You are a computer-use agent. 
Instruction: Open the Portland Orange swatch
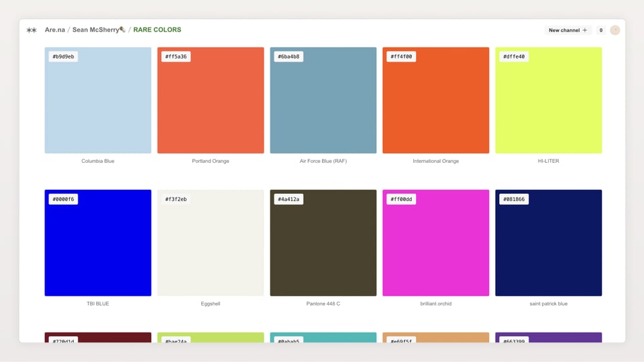211,101
